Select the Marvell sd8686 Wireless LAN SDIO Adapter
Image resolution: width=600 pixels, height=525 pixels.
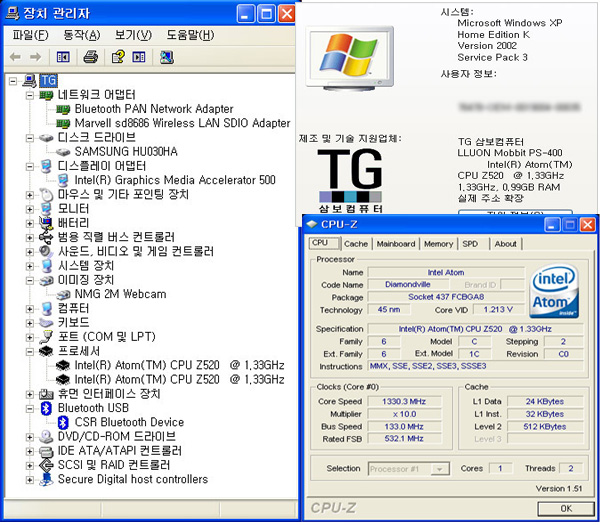tap(183, 124)
